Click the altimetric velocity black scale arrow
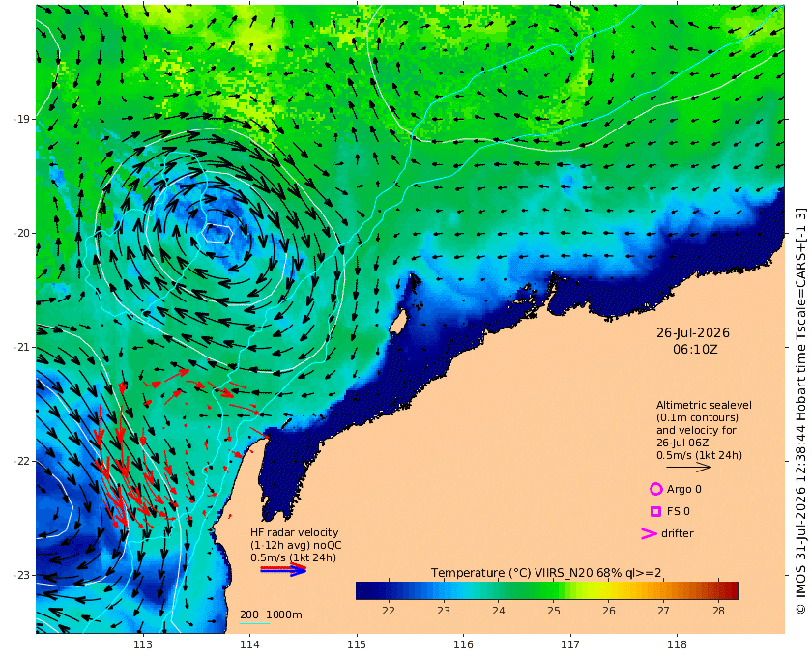The image size is (812, 657). click(x=688, y=467)
